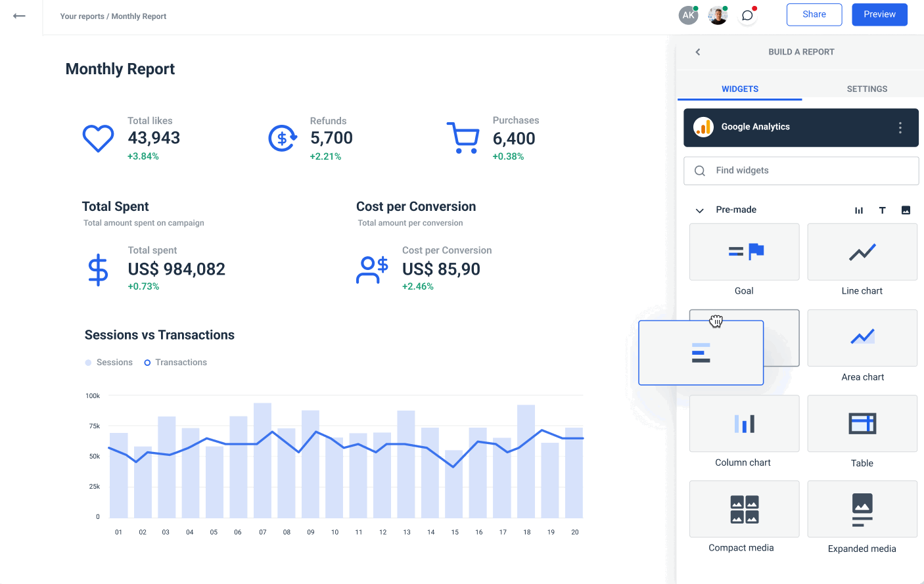The height and width of the screenshot is (584, 924).
Task: Filter widgets by media using the image icon
Action: [906, 210]
